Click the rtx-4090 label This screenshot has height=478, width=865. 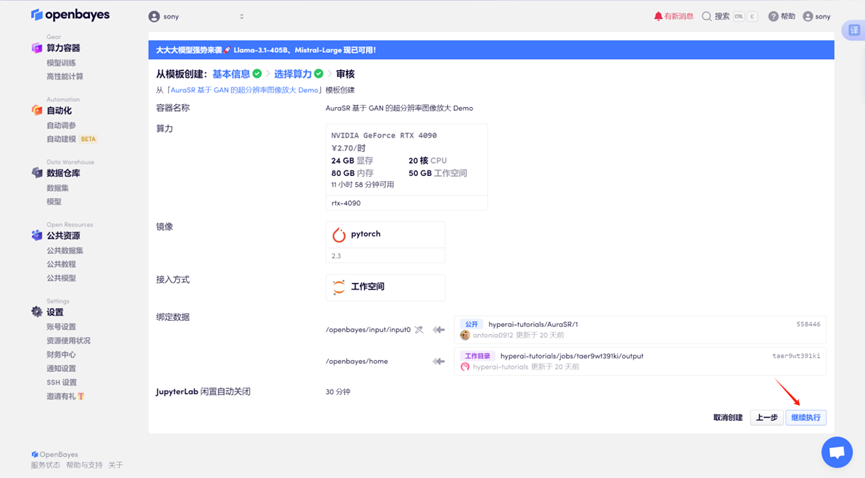(346, 203)
